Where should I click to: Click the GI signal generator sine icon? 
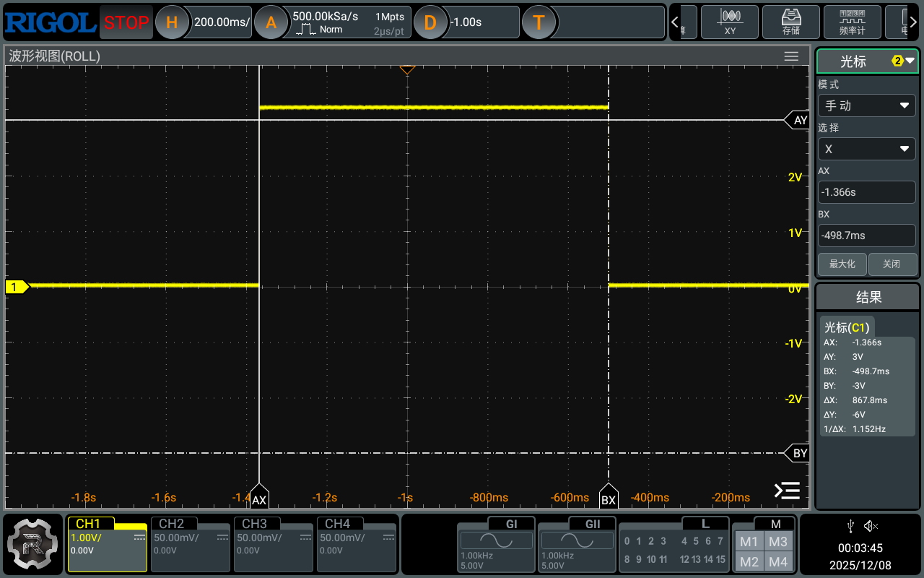pyautogui.click(x=497, y=540)
